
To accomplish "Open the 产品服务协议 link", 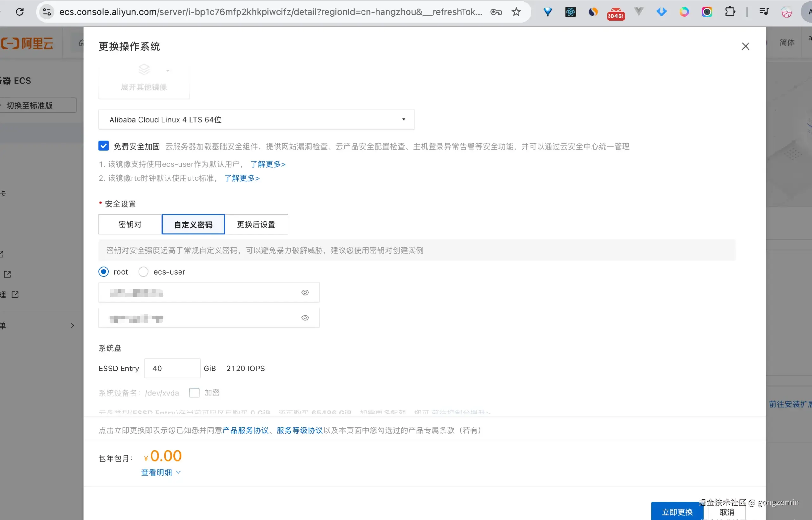I will pyautogui.click(x=245, y=430).
